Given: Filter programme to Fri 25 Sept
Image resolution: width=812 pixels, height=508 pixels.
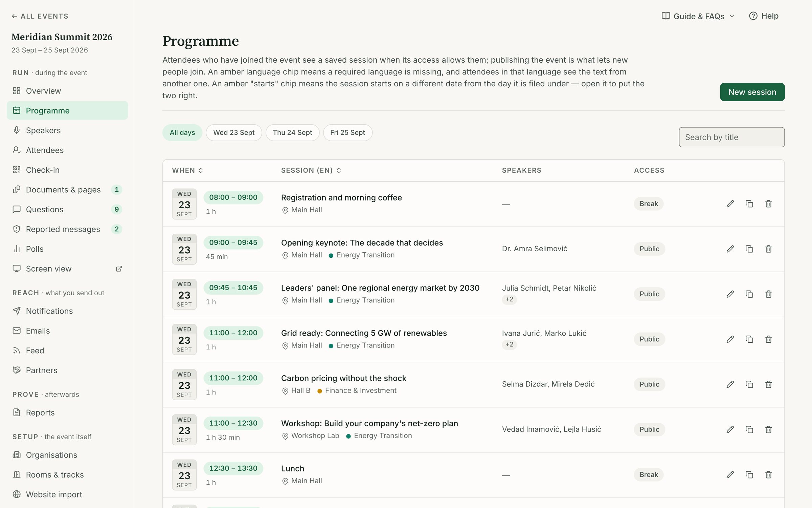Looking at the screenshot, I should click(x=347, y=132).
